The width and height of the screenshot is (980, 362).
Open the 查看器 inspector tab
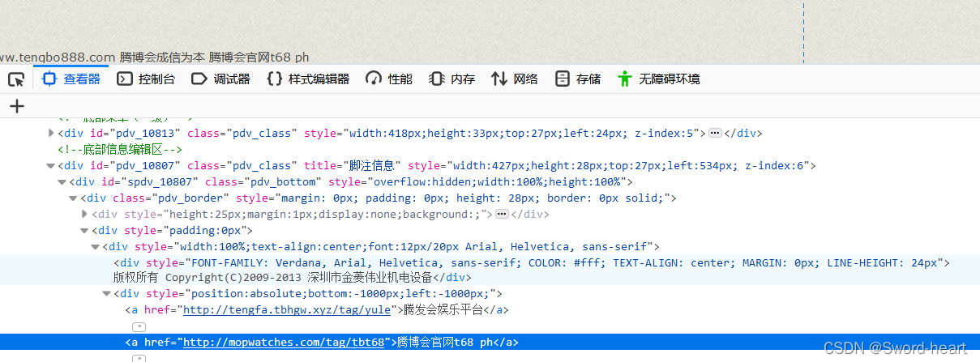pyautogui.click(x=71, y=79)
